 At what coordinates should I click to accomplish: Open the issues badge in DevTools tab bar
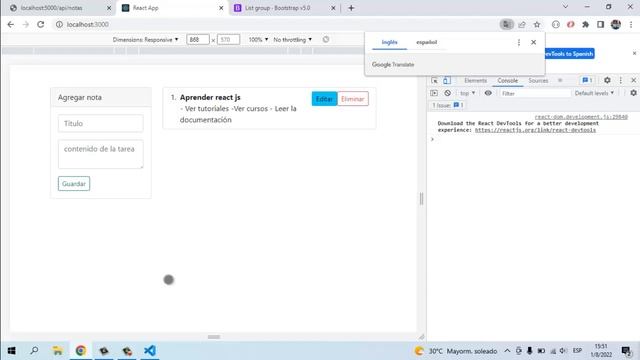[x=587, y=80]
